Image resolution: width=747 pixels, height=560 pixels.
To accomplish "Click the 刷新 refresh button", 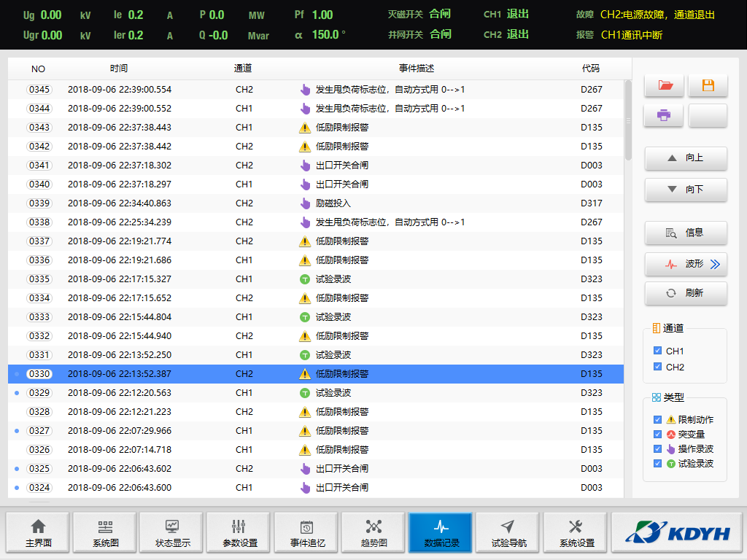I will click(x=686, y=293).
